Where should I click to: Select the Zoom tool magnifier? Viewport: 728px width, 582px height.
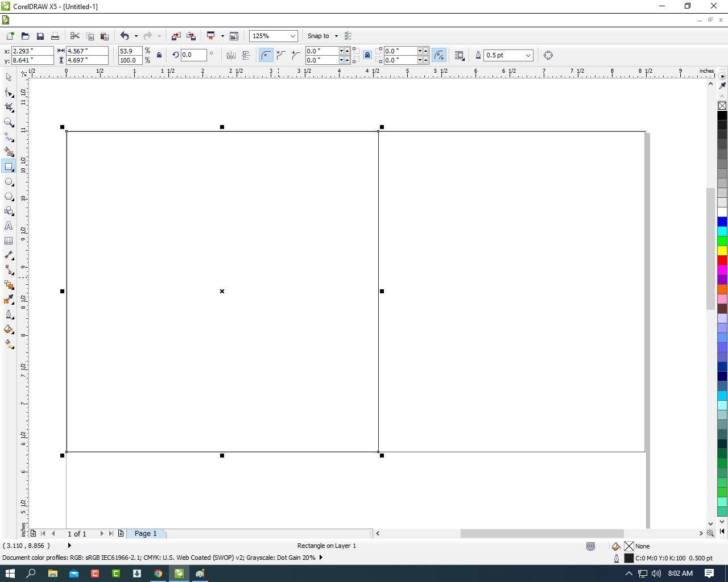[x=9, y=122]
